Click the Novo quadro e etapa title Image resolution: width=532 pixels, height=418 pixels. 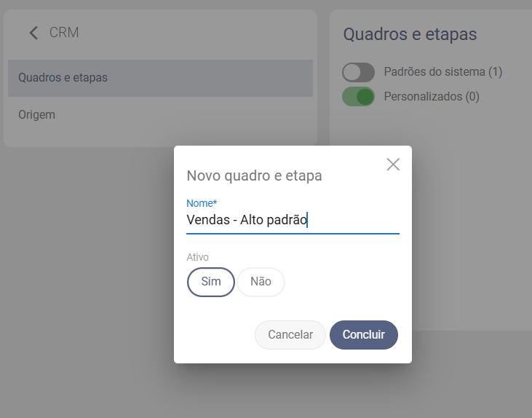[254, 176]
